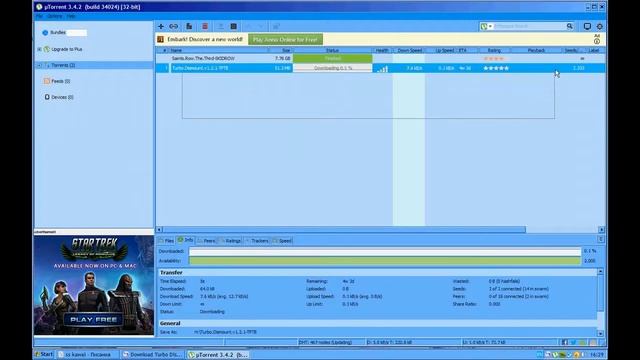
Task: Switch to the Trackers tab
Action: [257, 241]
